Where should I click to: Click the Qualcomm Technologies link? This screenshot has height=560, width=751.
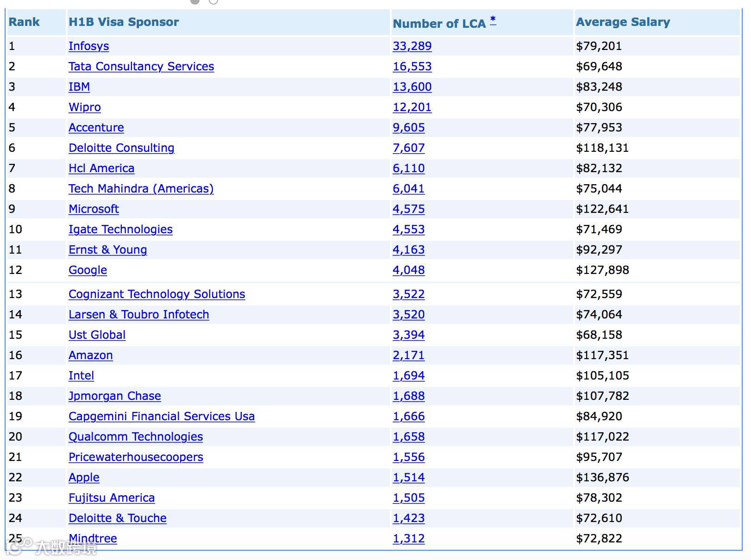tap(136, 437)
